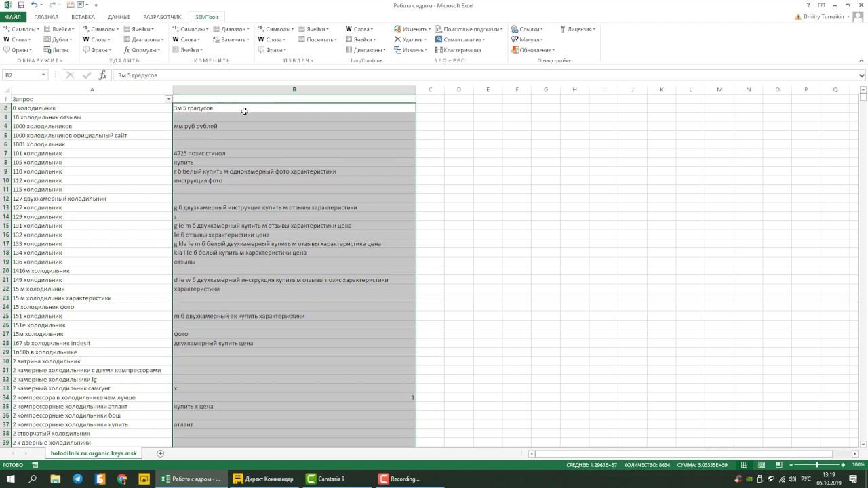The width and height of the screenshot is (868, 488).
Task: Open Telegram from the Windows taskbar
Action: click(x=77, y=479)
